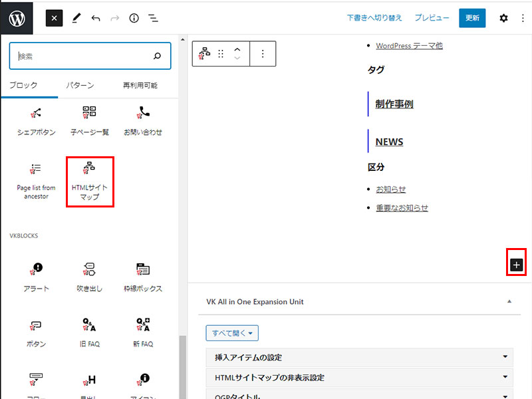Click the block search field
Screen dimensions: 532x399
click(83, 57)
